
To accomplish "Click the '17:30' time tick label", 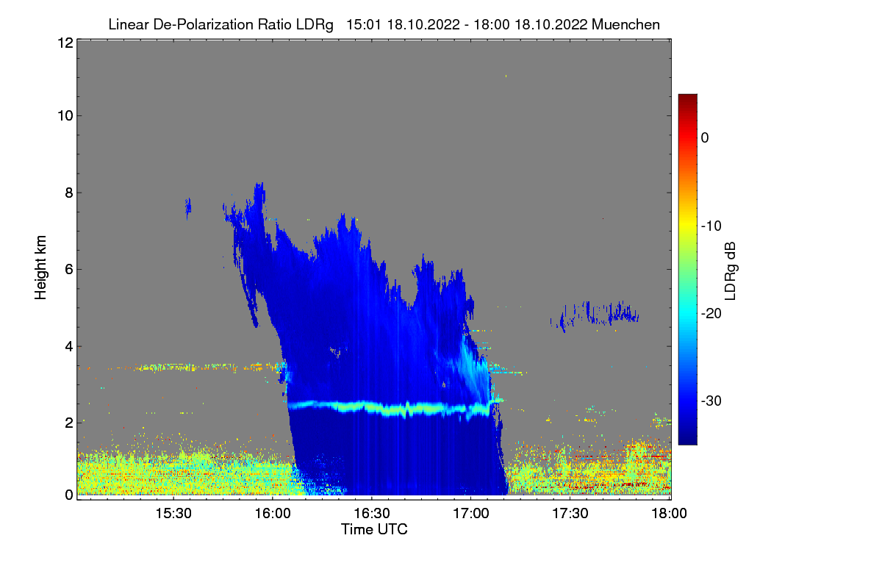I will [571, 513].
